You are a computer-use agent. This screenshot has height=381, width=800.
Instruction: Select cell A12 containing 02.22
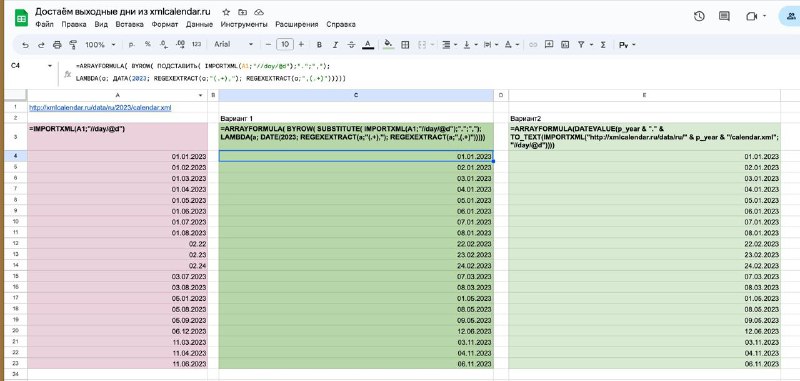117,243
